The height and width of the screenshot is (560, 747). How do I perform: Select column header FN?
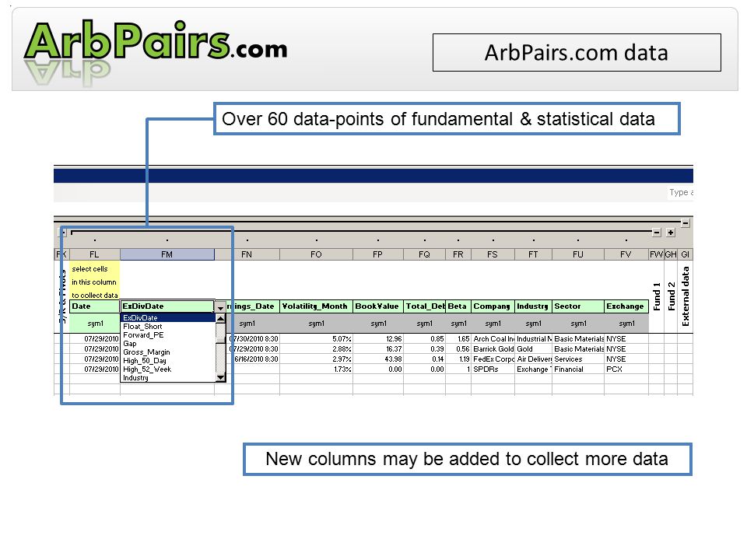pos(247,254)
